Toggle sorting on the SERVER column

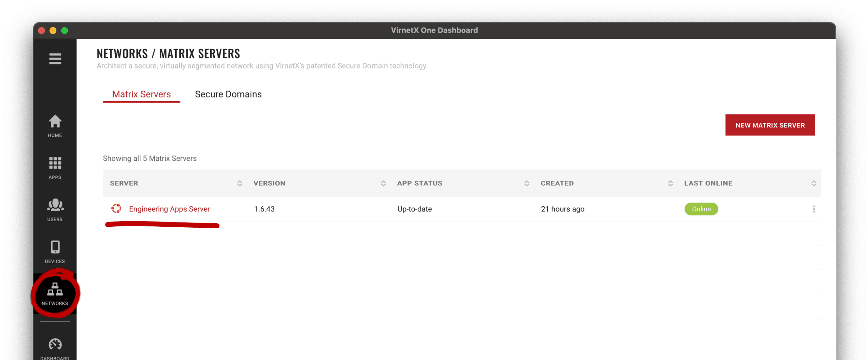click(240, 183)
